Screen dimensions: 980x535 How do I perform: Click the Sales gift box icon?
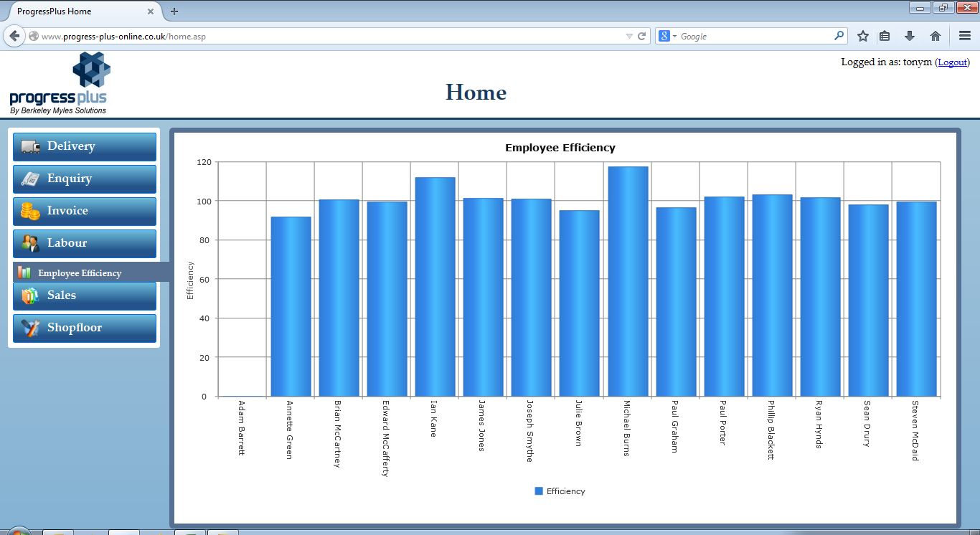click(29, 295)
